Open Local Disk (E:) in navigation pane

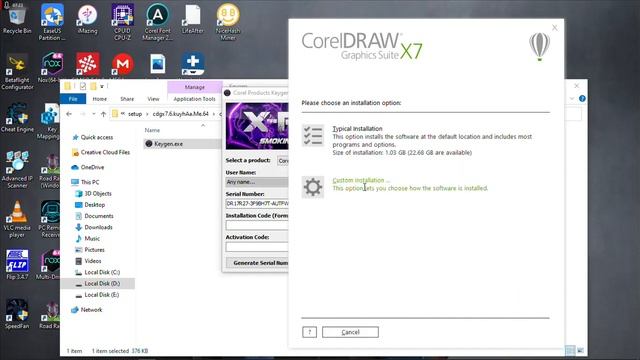(x=102, y=295)
